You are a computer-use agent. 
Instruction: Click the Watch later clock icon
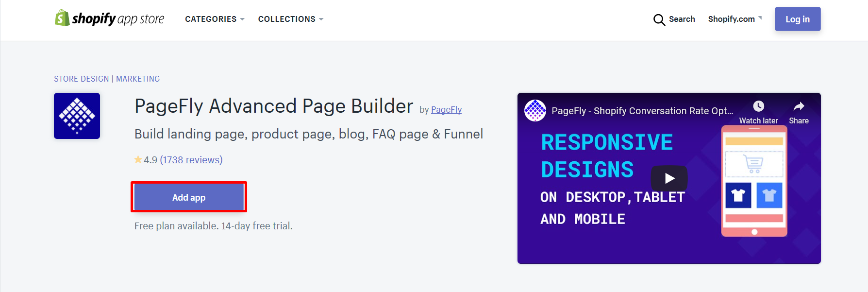pyautogui.click(x=758, y=106)
